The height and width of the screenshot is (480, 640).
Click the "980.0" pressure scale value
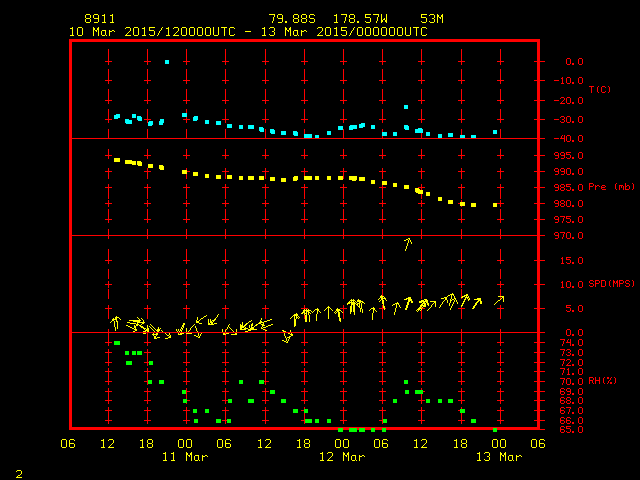[569, 203]
